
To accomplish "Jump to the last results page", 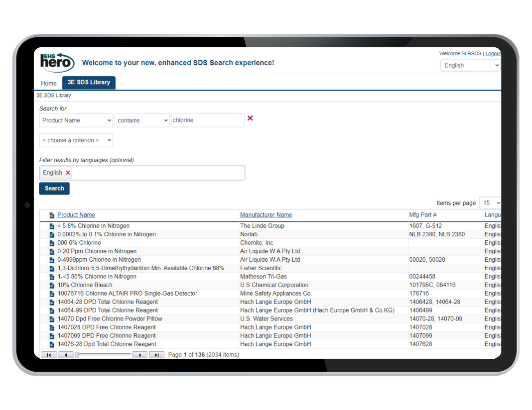I will coord(156,355).
